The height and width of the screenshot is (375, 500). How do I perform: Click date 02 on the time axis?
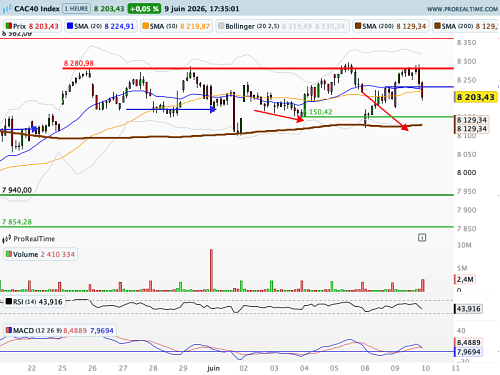(244, 368)
